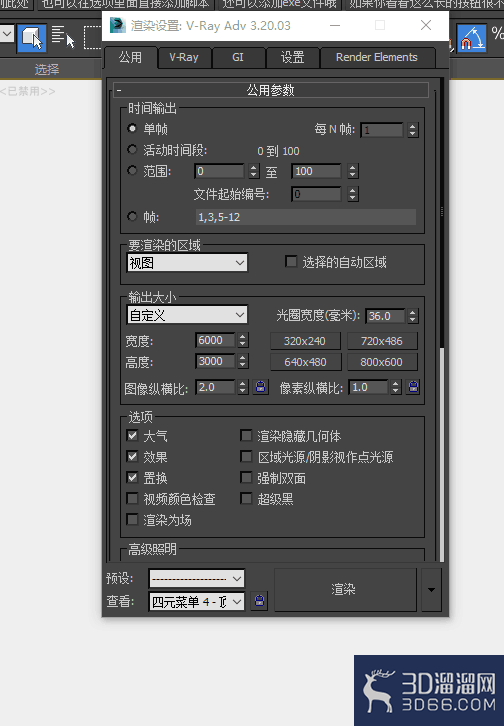Viewport: 504px width, 726px height.
Task: Select the 范围 range radio button
Action: [132, 170]
